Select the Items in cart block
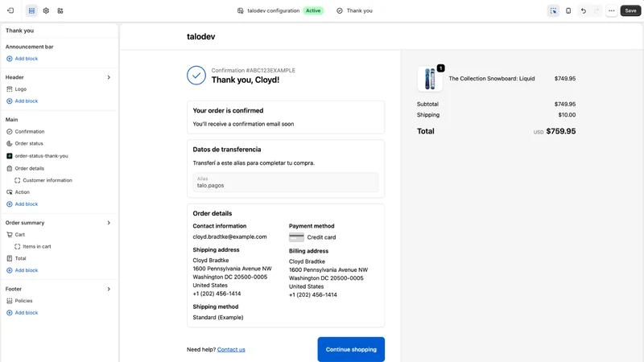The image size is (644, 362). 37,247
